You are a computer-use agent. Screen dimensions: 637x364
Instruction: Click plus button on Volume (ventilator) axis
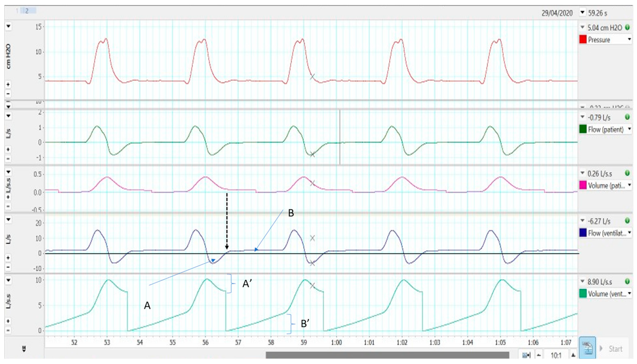pyautogui.click(x=8, y=321)
